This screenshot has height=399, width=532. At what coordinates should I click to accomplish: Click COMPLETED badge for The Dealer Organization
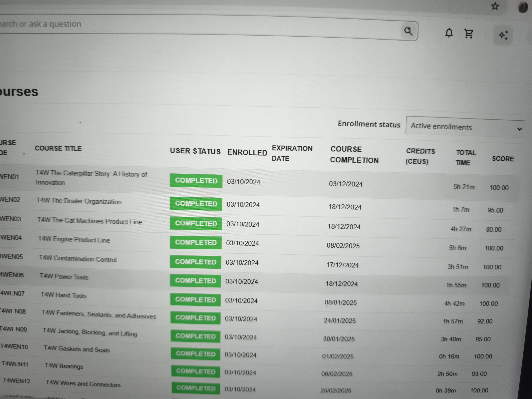(196, 203)
